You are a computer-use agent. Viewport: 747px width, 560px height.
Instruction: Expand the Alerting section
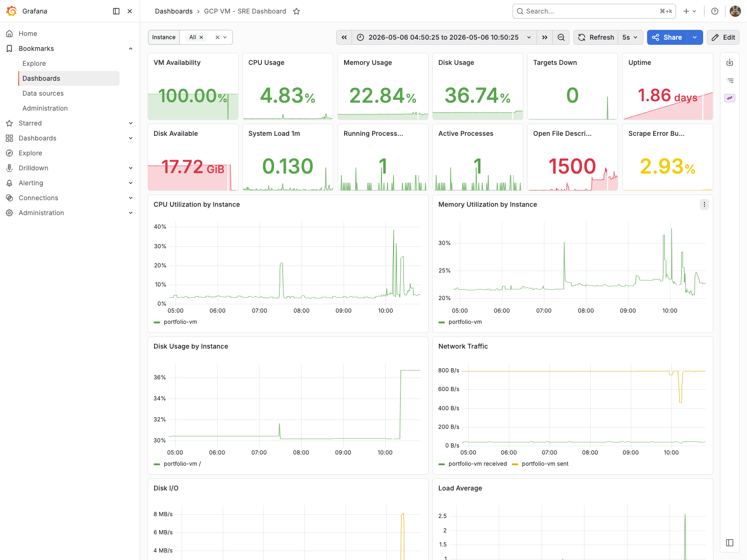131,183
